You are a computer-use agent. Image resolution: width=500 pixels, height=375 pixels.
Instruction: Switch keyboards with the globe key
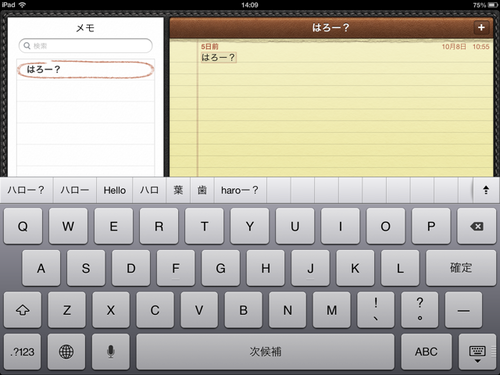[x=66, y=352]
